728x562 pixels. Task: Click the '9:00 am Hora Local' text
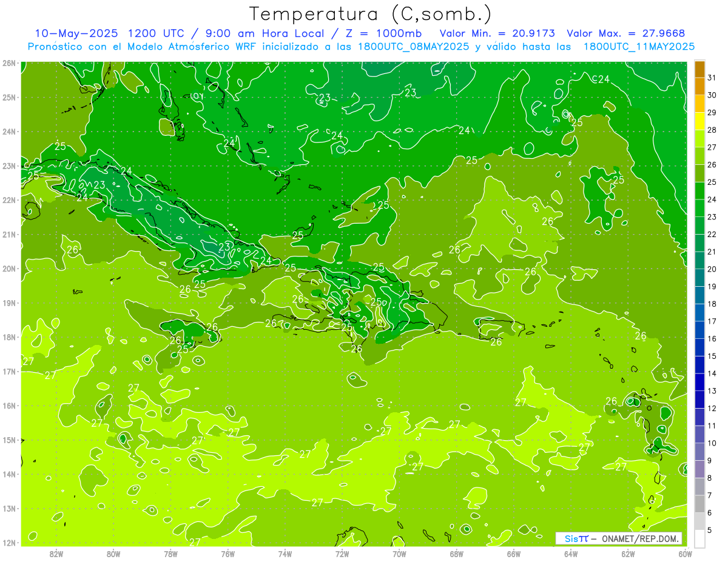tap(266, 33)
